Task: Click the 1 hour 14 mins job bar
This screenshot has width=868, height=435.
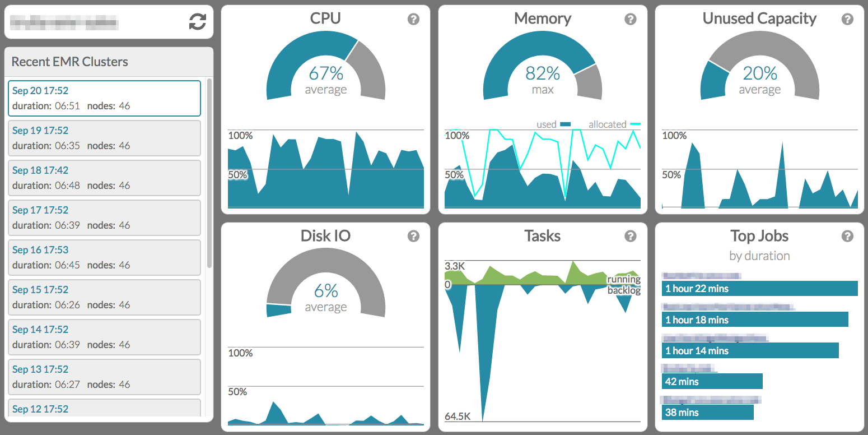Action: coord(750,350)
